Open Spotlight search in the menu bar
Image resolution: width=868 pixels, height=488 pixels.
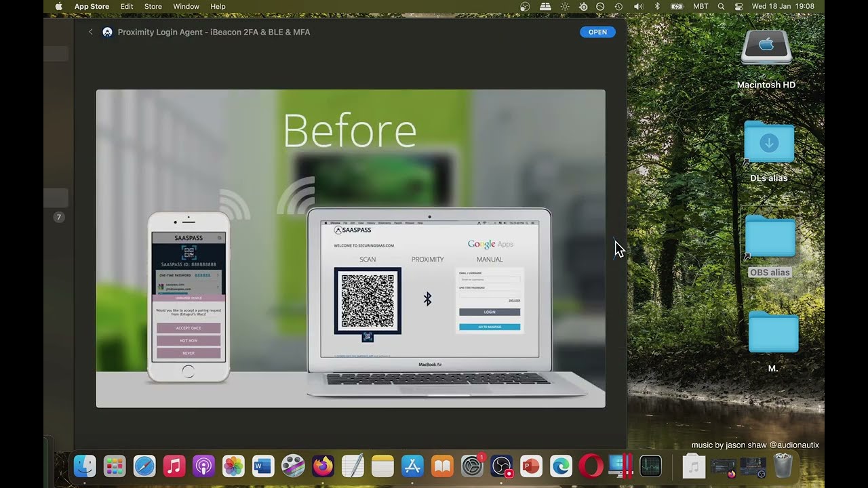[x=721, y=6]
